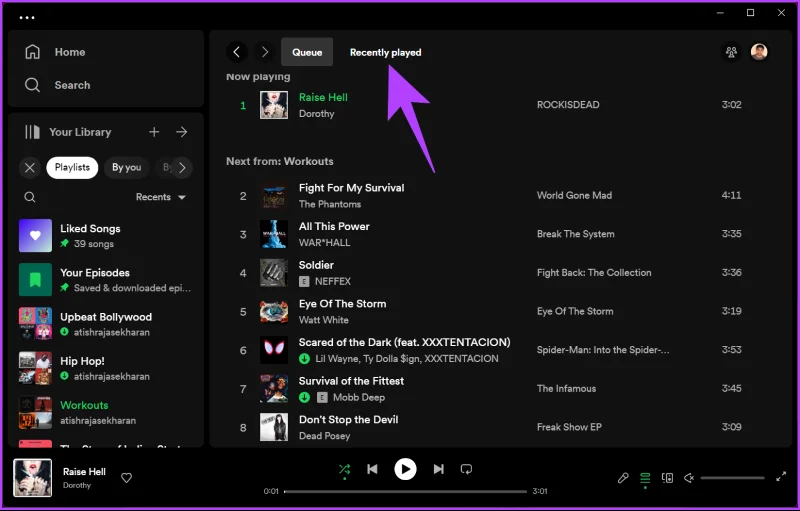Open Connect to a device icon
The image size is (800, 511).
click(x=667, y=478)
